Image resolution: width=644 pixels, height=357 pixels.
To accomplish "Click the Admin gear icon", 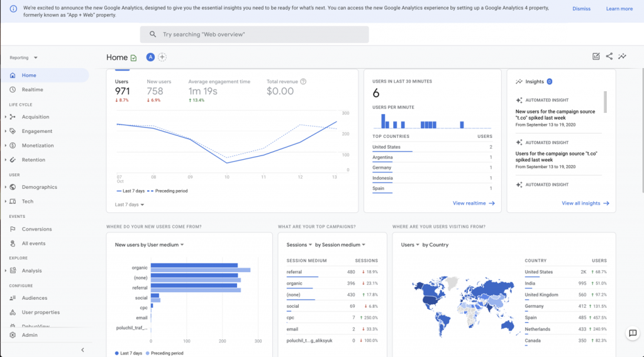I will point(13,335).
